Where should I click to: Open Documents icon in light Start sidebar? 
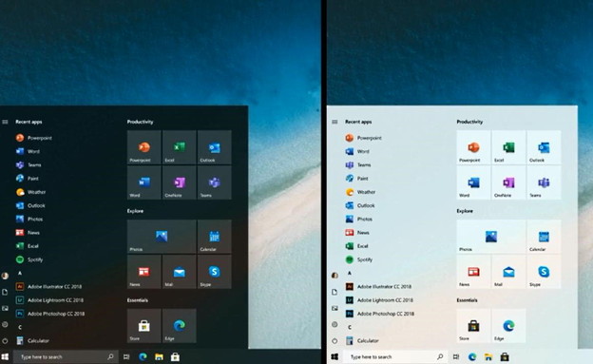coord(335,292)
